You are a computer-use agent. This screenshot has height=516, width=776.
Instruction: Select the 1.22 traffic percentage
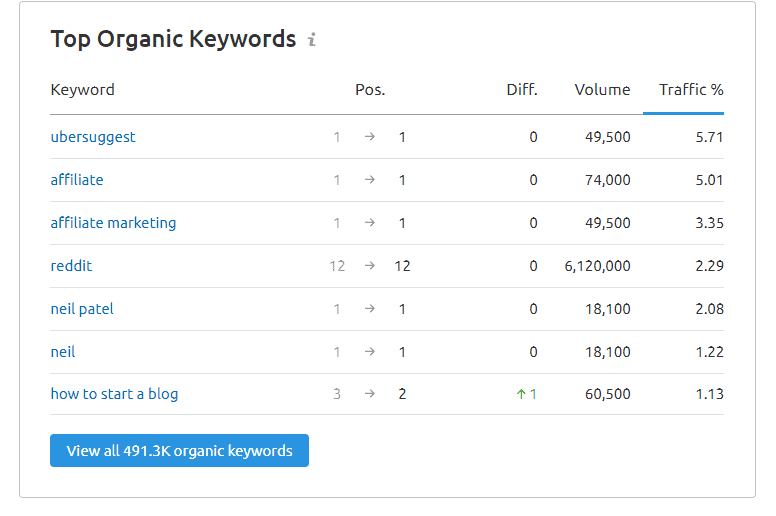click(709, 352)
